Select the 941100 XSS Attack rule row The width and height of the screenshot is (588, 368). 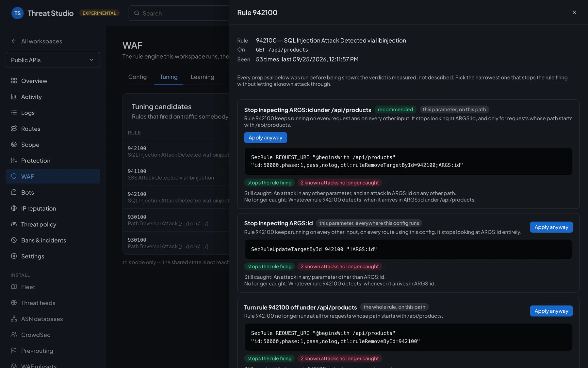click(176, 174)
